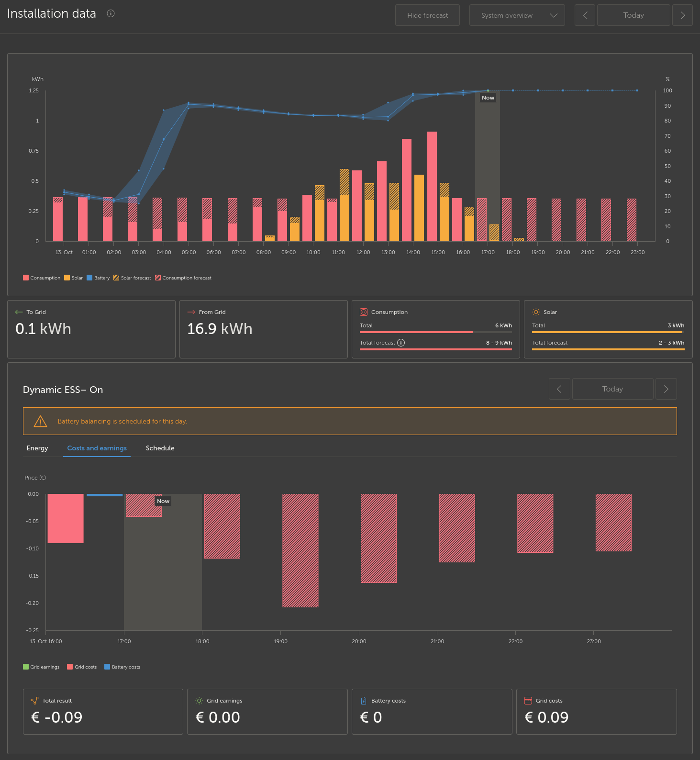Open the System overview dropdown
The height and width of the screenshot is (760, 700).
(517, 15)
